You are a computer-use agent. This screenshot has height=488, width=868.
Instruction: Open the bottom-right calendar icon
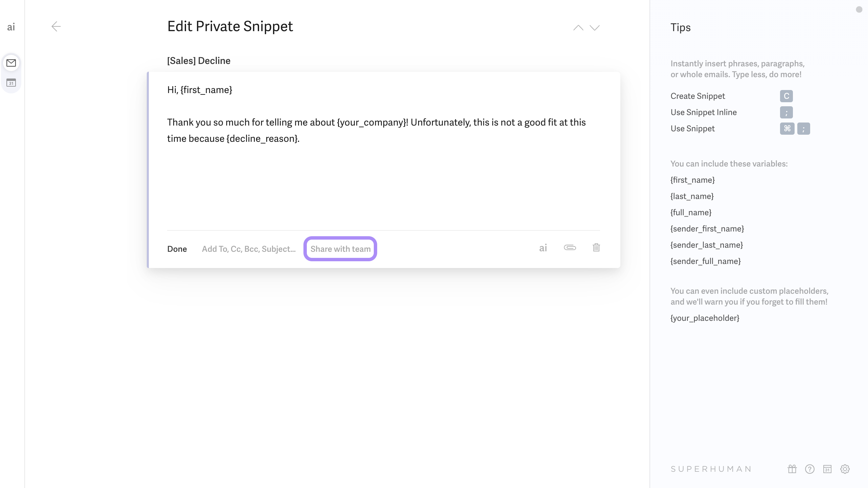click(x=827, y=469)
